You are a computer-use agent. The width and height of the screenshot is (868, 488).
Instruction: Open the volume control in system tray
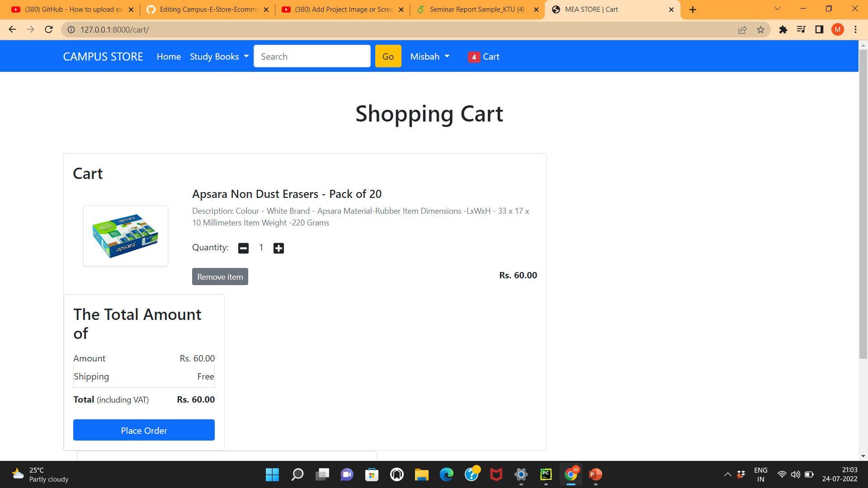point(795,474)
